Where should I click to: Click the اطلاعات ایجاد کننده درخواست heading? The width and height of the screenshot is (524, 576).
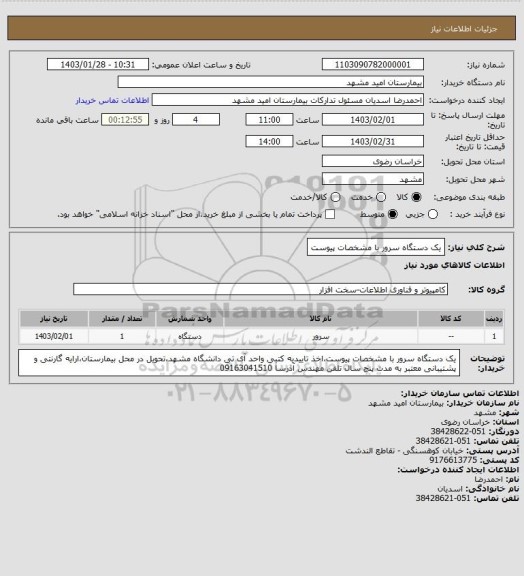pyautogui.click(x=458, y=469)
